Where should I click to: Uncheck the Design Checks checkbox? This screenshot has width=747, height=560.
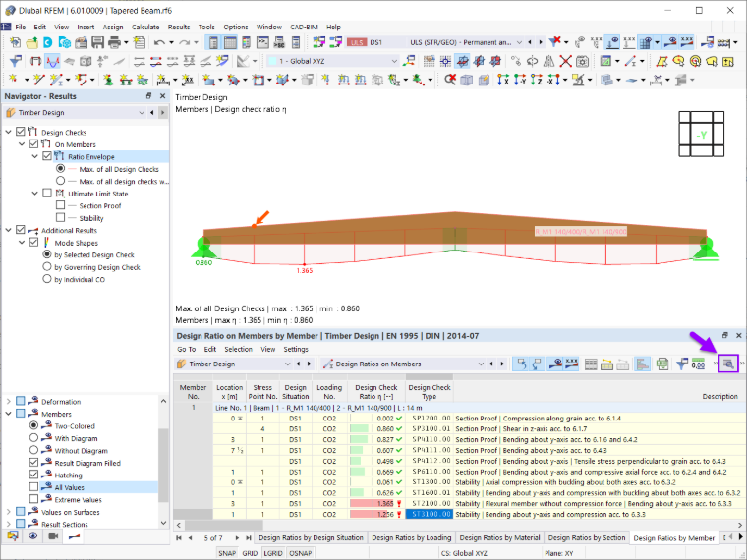point(21,132)
